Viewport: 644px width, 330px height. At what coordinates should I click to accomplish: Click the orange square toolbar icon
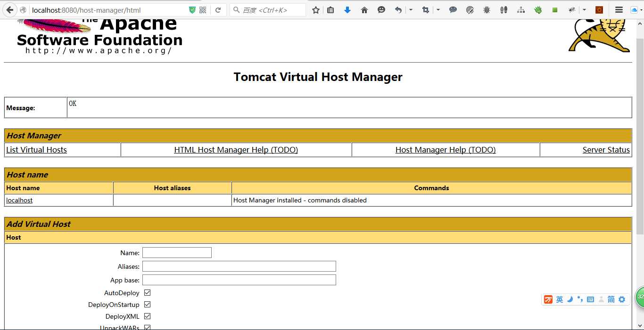coord(599,10)
